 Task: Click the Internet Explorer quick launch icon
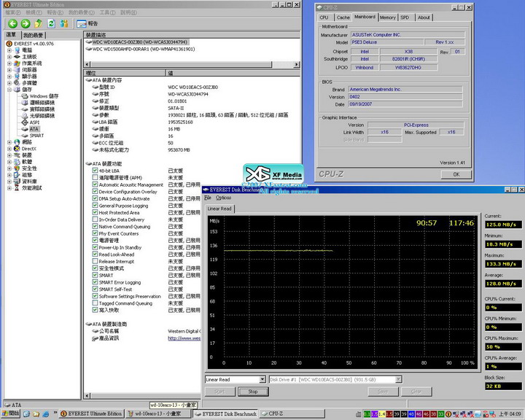coord(46,414)
